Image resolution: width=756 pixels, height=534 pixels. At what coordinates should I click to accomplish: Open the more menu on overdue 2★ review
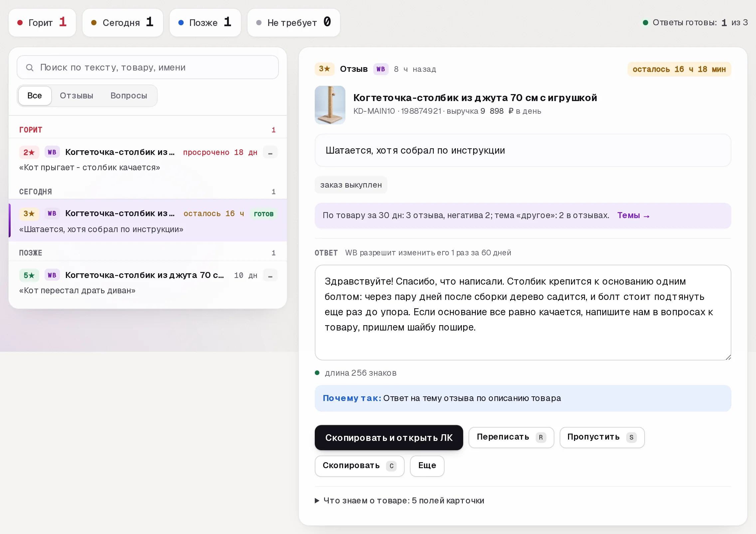[270, 152]
